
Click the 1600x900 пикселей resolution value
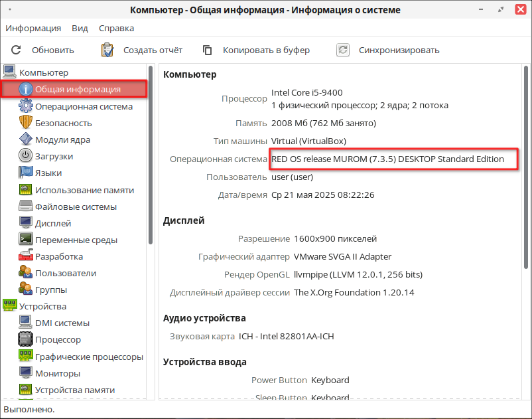[x=335, y=238]
